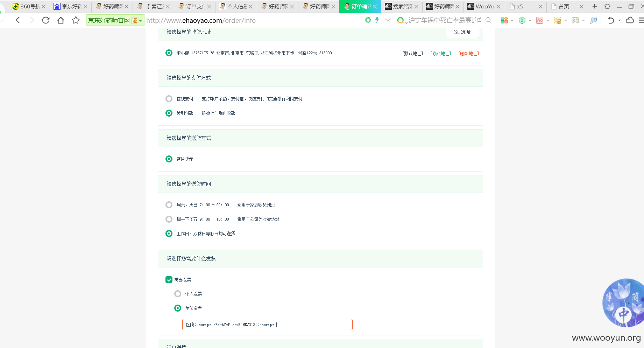
Task: Open the browser hamburger menu
Action: coord(641,20)
